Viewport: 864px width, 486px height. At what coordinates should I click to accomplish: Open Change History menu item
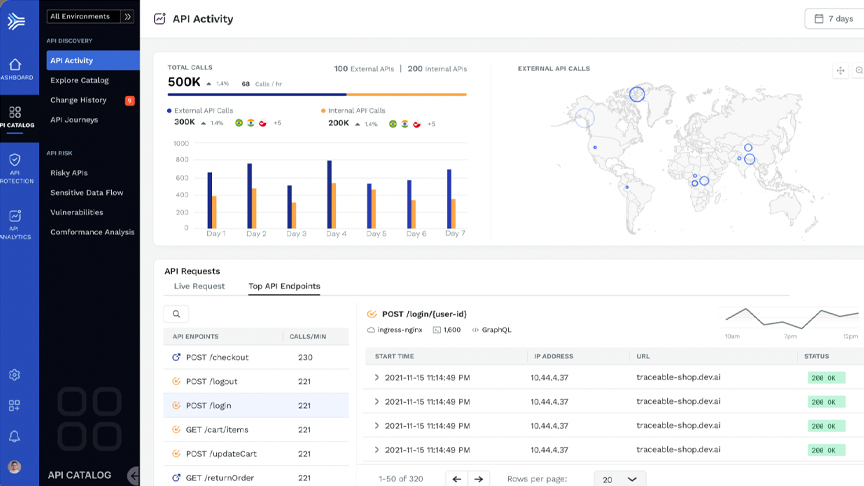click(78, 100)
